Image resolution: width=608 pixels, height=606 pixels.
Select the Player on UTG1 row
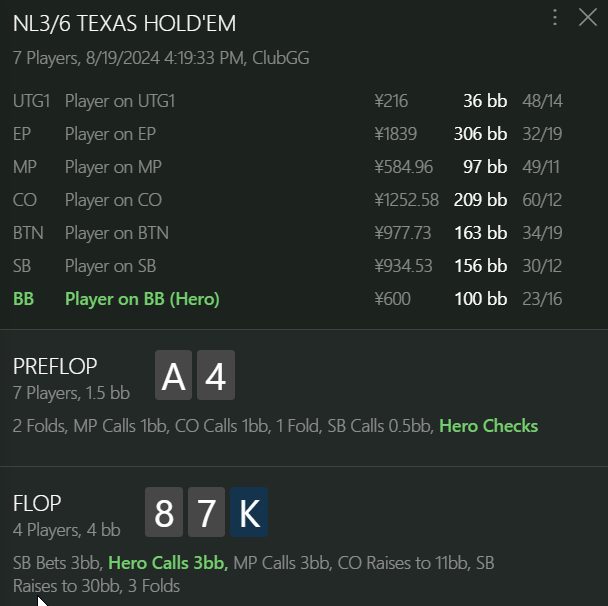(288, 101)
